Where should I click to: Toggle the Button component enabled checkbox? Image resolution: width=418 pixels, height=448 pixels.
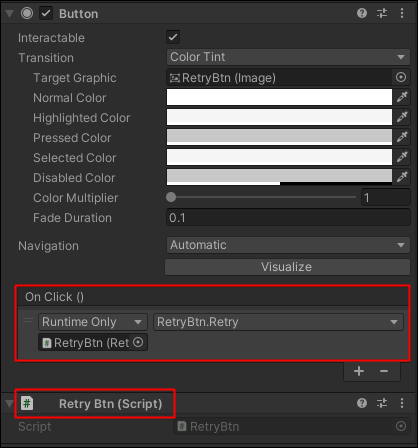click(x=46, y=13)
